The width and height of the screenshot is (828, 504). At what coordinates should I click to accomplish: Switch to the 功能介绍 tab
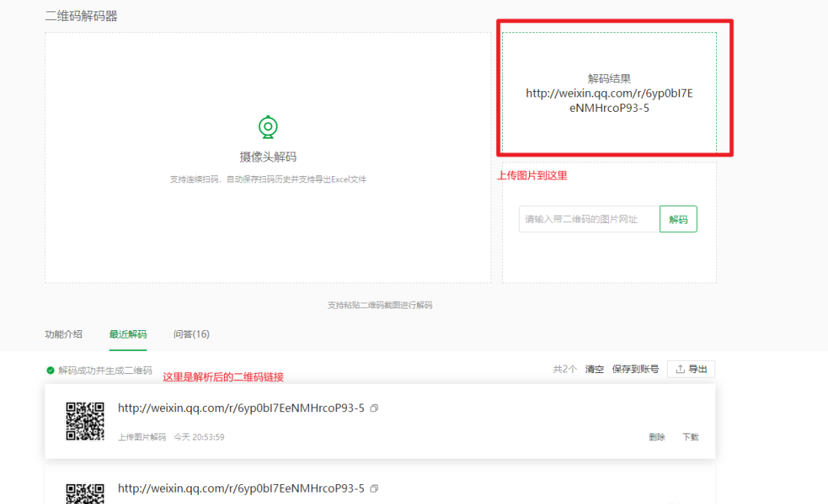(64, 334)
